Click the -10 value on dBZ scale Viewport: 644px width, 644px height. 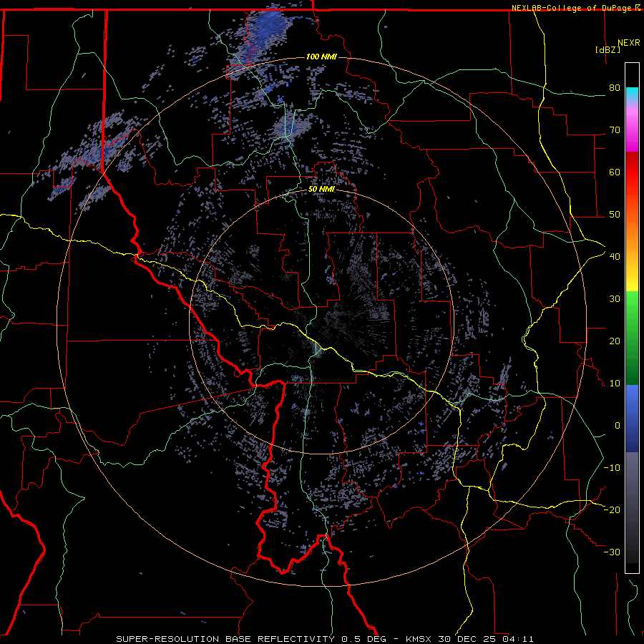[x=612, y=467]
